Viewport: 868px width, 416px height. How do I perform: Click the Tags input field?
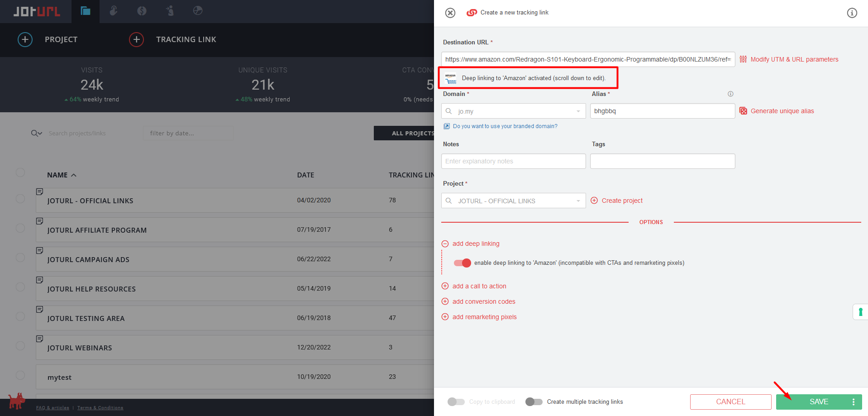(663, 161)
